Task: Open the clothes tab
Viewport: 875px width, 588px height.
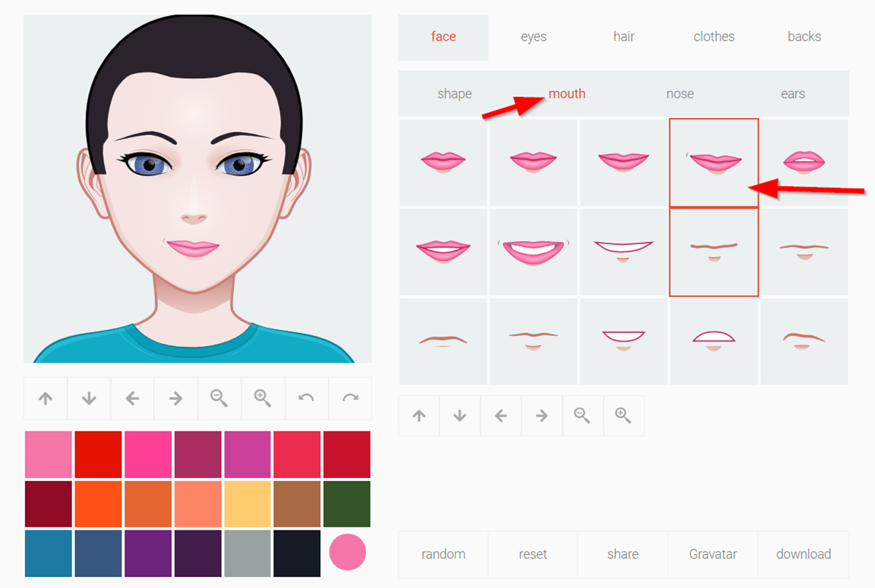Action: click(x=713, y=36)
